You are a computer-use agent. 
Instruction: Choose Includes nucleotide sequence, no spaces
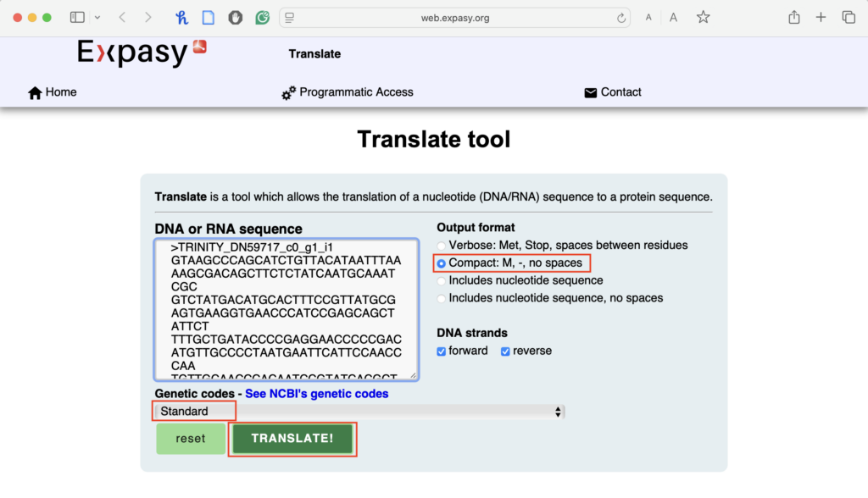pyautogui.click(x=442, y=298)
